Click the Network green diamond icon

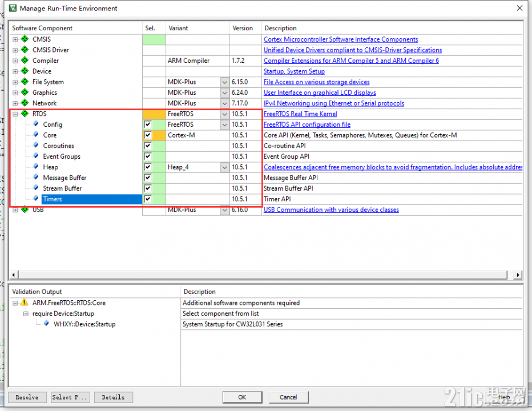click(x=25, y=103)
